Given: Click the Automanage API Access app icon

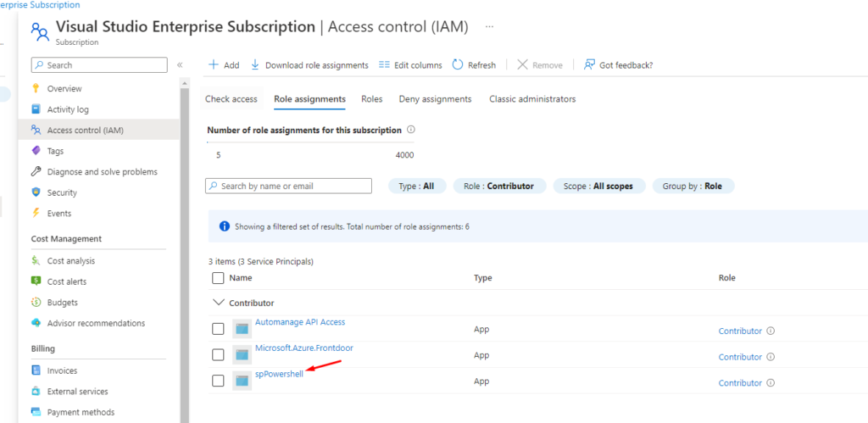Looking at the screenshot, I should pos(242,329).
